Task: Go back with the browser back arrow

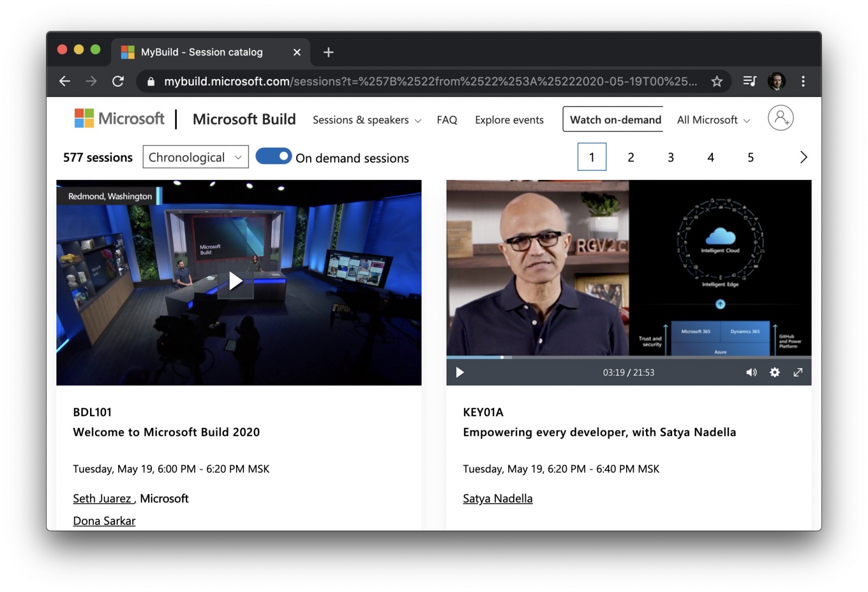Action: 65,81
